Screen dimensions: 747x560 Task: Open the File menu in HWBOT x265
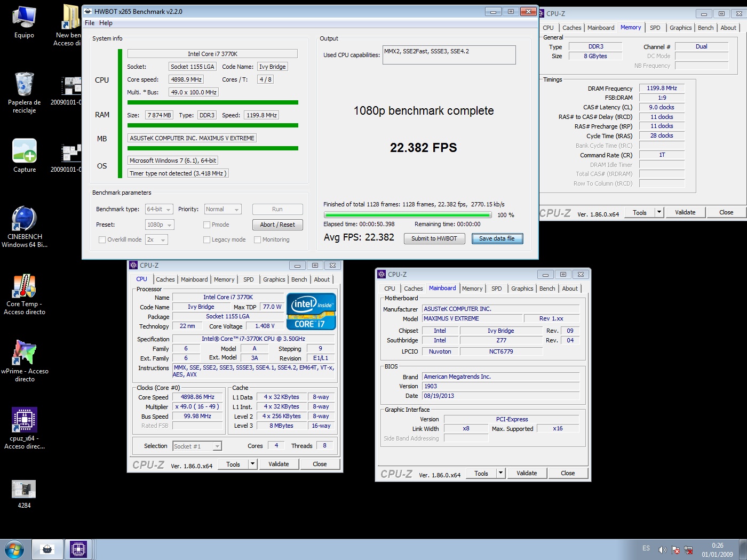(90, 23)
